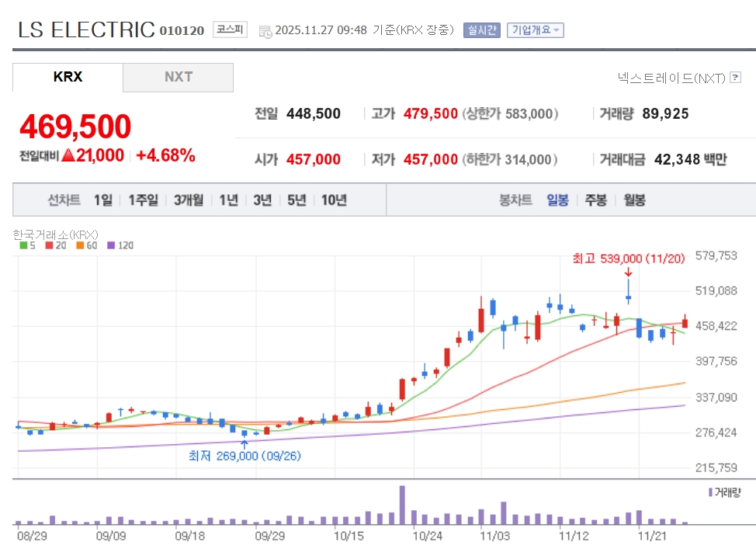Click the 봉차트 label
The image size is (756, 559).
click(515, 200)
